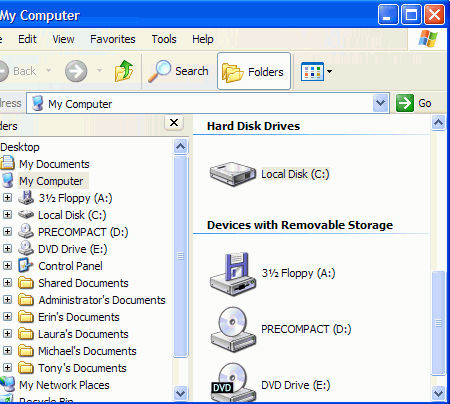Select My Documents in folder tree
Viewport: 450px width, 404px height.
[54, 164]
